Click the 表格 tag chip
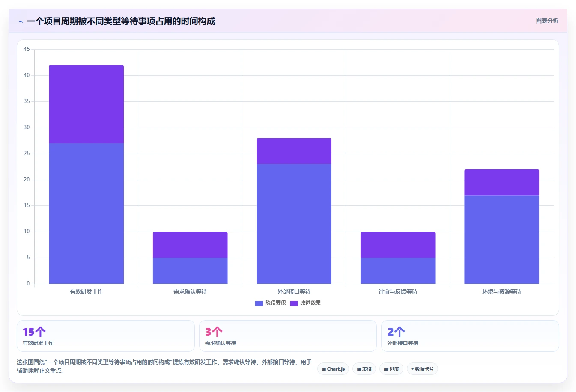 [x=364, y=369]
